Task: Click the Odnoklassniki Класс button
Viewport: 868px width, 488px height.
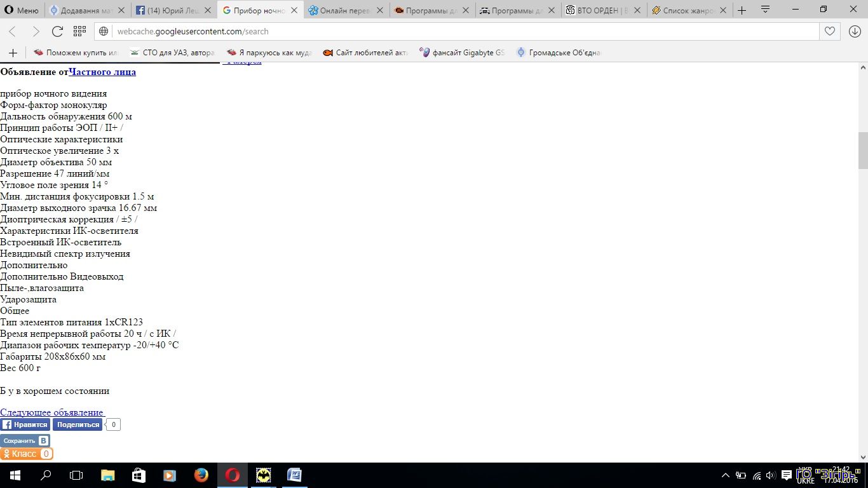Action: tap(26, 454)
